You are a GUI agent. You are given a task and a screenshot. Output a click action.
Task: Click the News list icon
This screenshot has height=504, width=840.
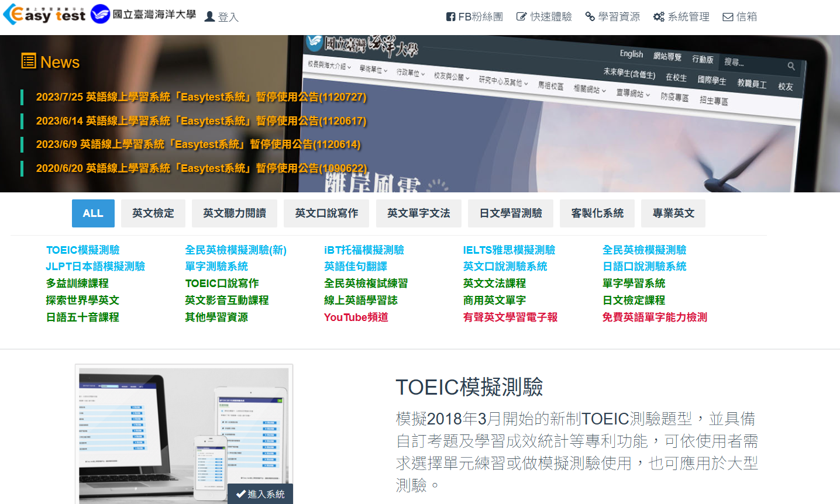pyautogui.click(x=29, y=61)
